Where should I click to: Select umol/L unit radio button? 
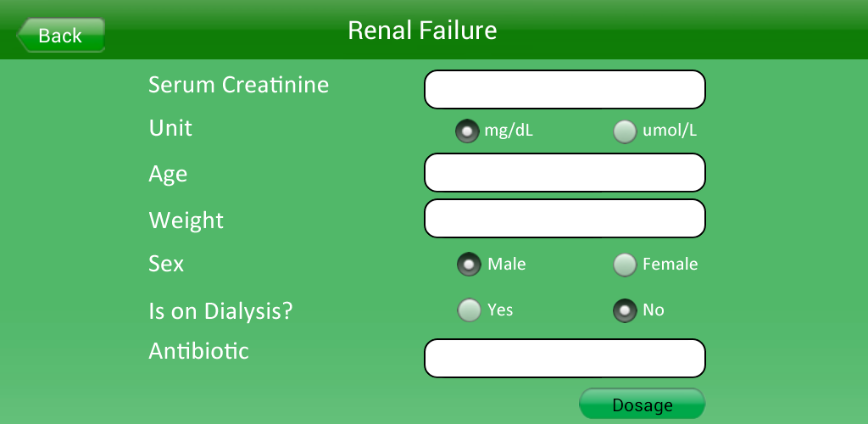click(x=625, y=131)
